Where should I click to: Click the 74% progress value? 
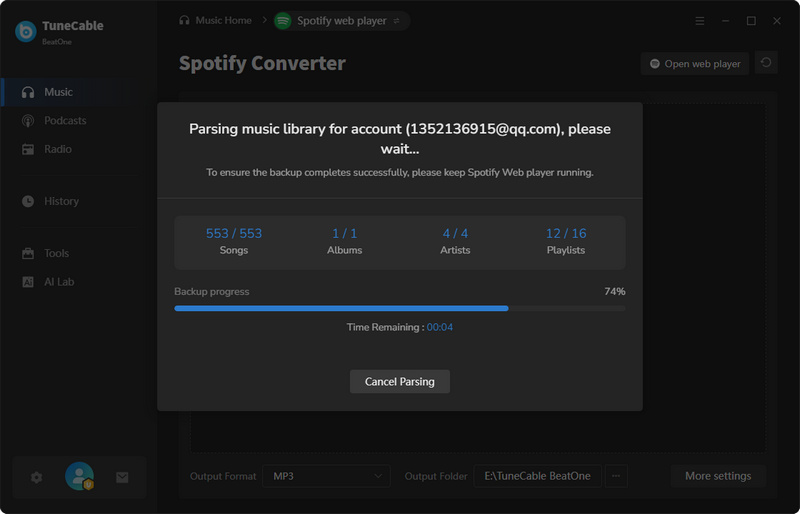click(x=615, y=291)
